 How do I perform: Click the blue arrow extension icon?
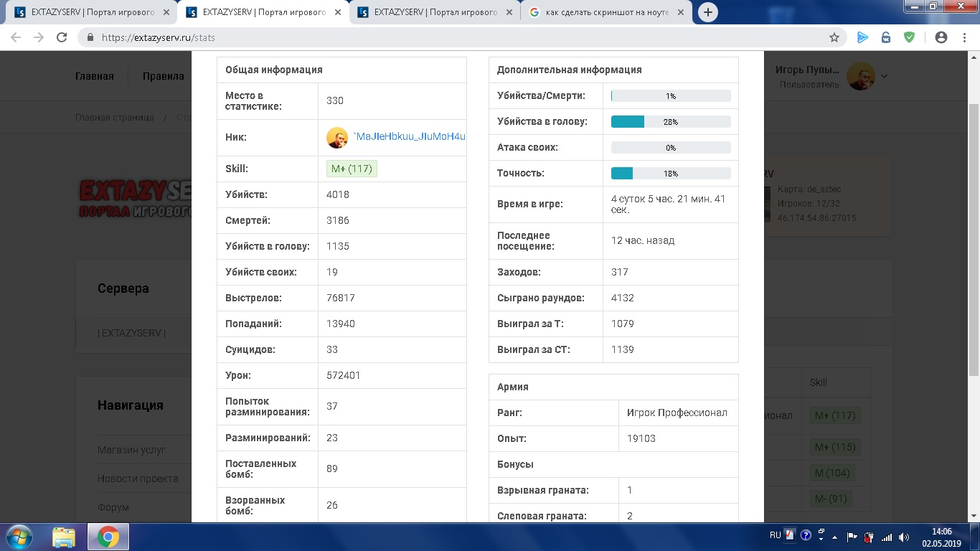862,38
